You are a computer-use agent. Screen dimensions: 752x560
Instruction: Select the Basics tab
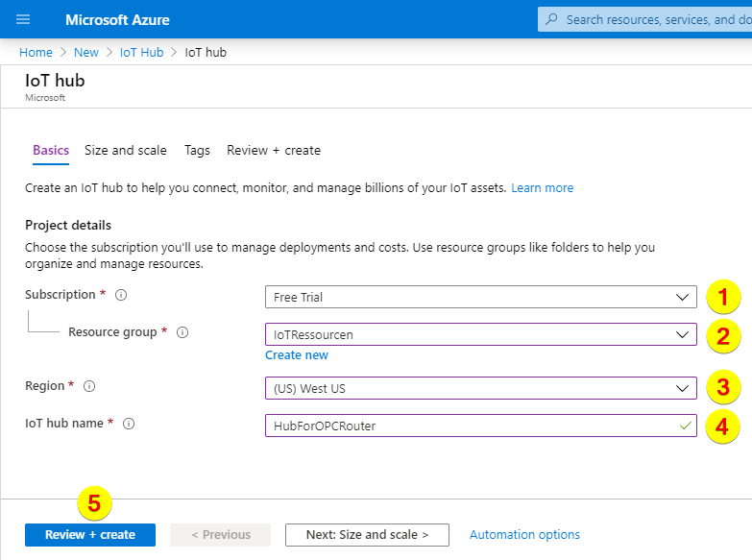coord(51,151)
